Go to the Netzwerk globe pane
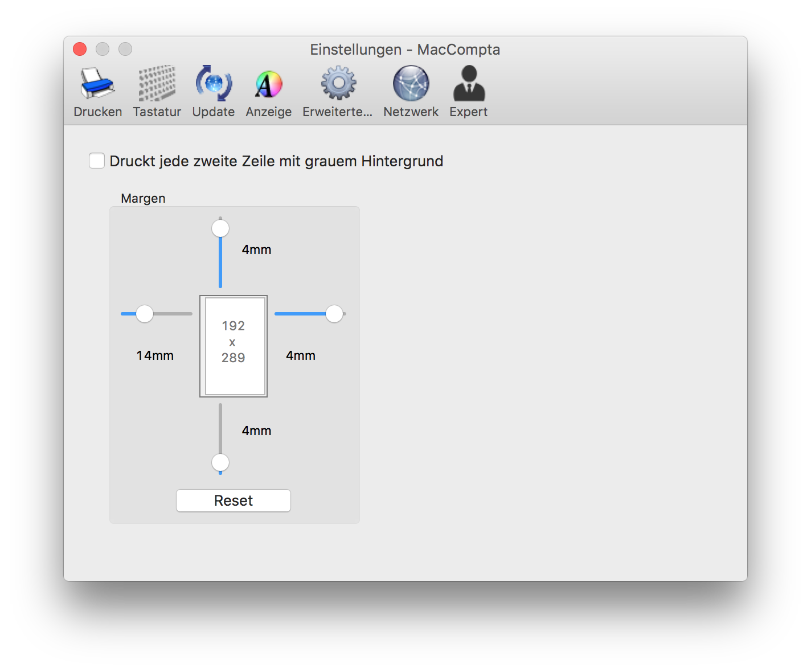 (x=411, y=92)
